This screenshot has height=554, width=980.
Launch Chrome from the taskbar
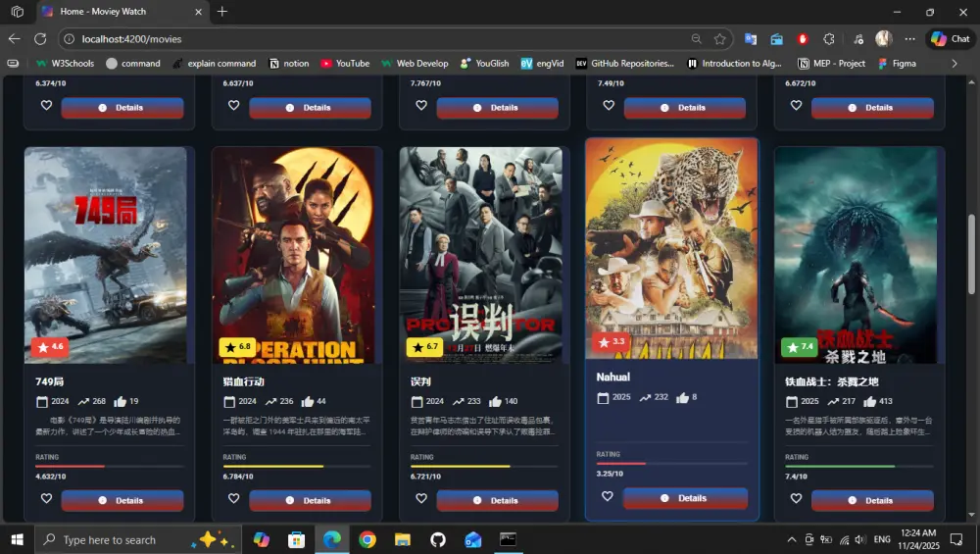(x=367, y=539)
